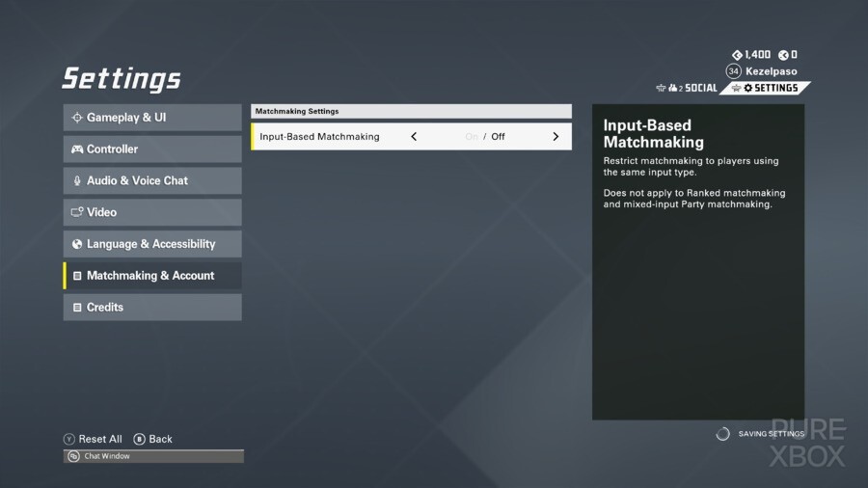Open the Gameplay & UI settings category
Screen dimensions: 868x488
click(152, 118)
